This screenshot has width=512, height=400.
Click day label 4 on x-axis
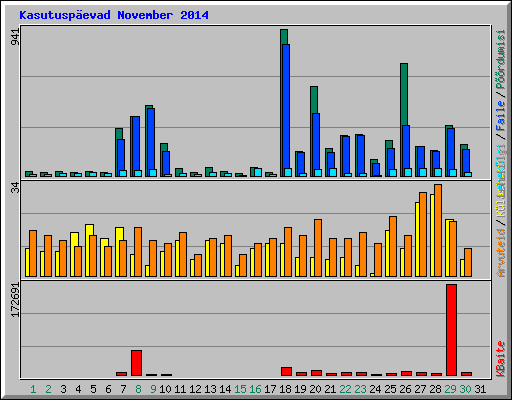(x=78, y=389)
